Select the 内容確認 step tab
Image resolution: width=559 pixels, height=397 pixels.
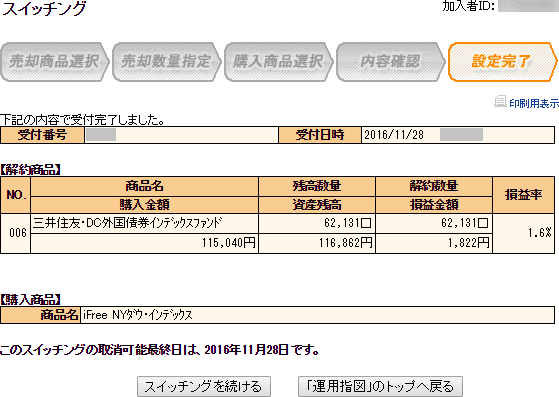point(390,62)
